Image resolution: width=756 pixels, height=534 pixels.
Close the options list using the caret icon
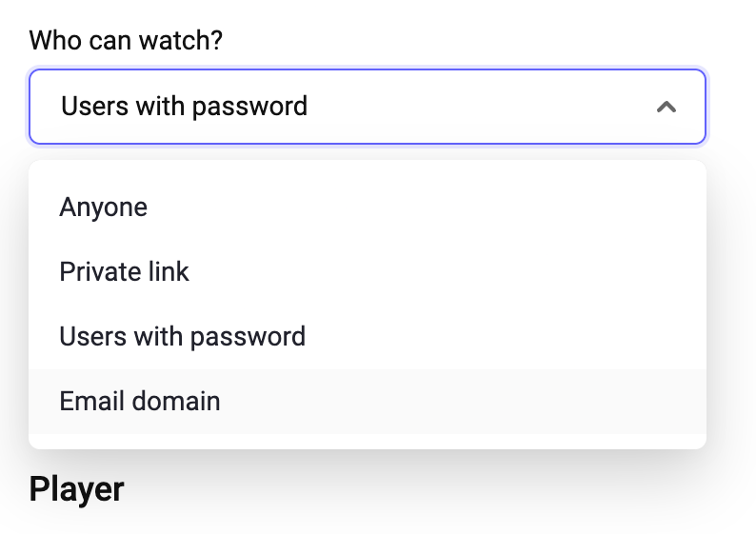(666, 107)
